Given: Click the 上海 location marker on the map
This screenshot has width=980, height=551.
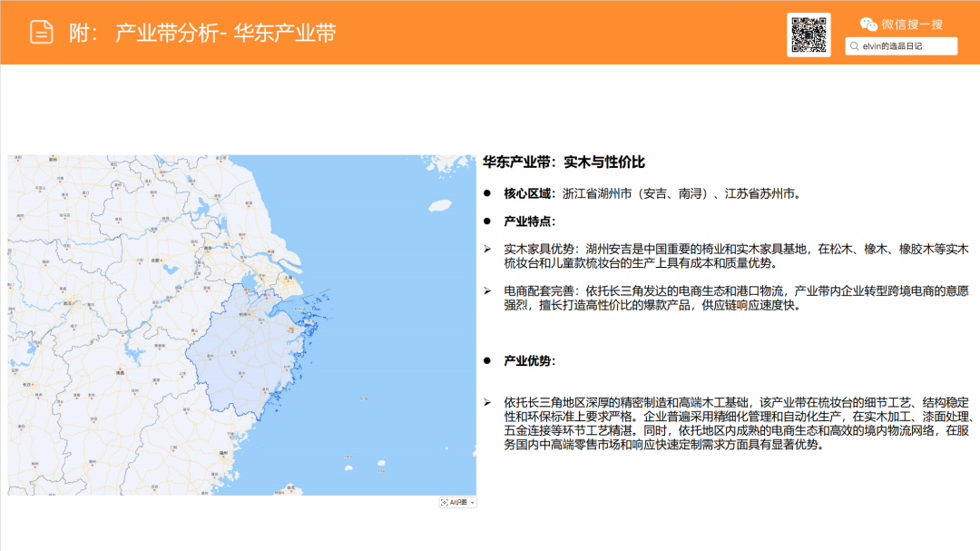Looking at the screenshot, I should [x=288, y=277].
